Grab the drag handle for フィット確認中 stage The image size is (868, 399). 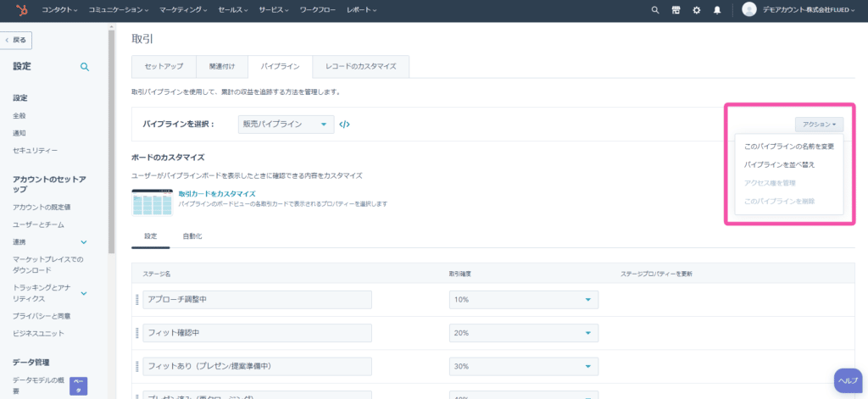pos(136,333)
